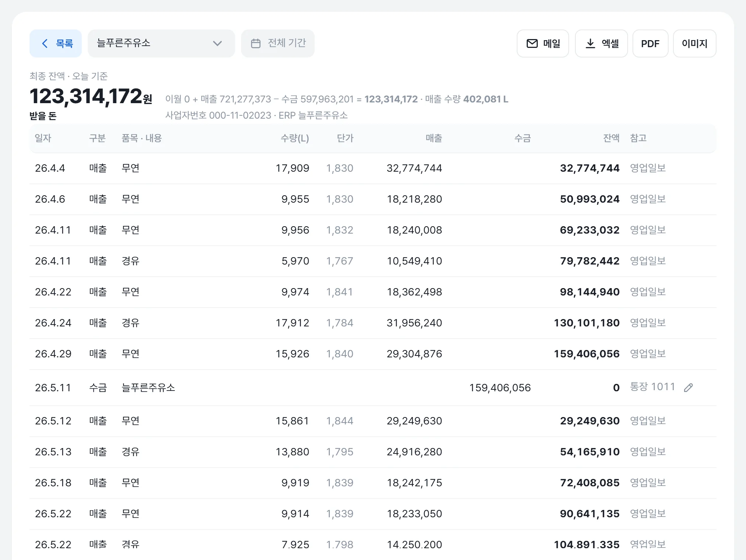Click the 참고 column header
Viewport: 746px width, 560px height.
pyautogui.click(x=638, y=138)
